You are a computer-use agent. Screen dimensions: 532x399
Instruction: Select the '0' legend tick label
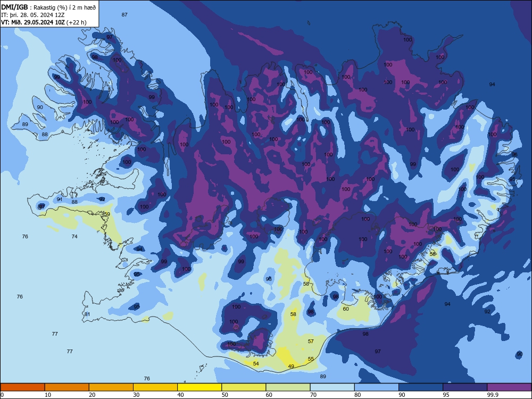pos(2,395)
